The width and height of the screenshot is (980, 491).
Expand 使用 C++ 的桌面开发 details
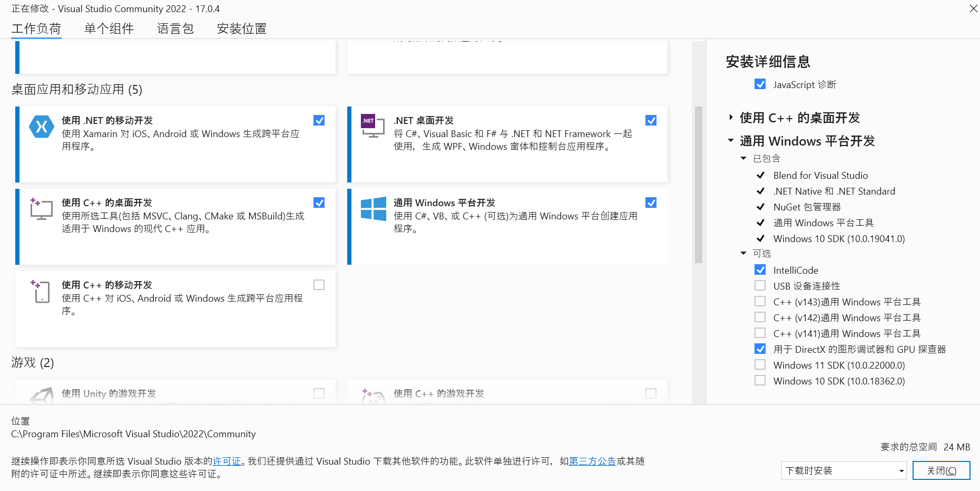[731, 118]
